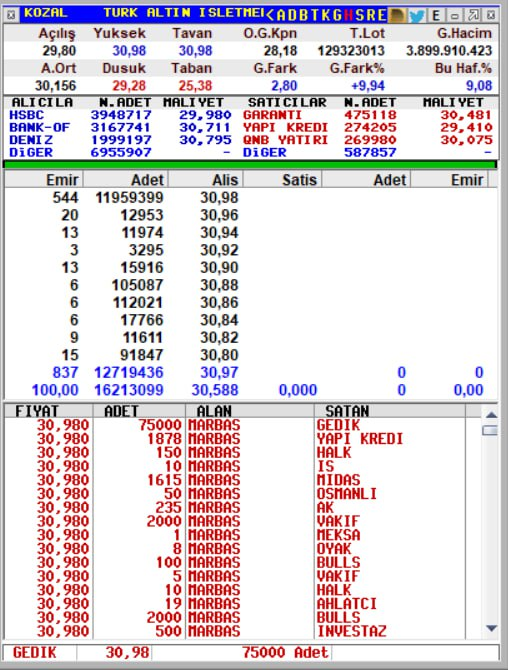
Task: Select seller GARANTI row
Action: click(x=367, y=115)
